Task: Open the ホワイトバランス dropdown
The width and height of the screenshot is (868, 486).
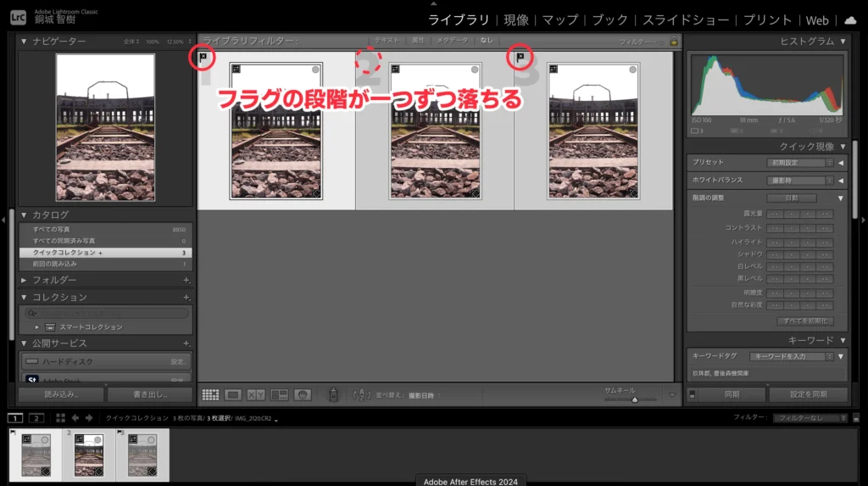Action: (x=800, y=180)
